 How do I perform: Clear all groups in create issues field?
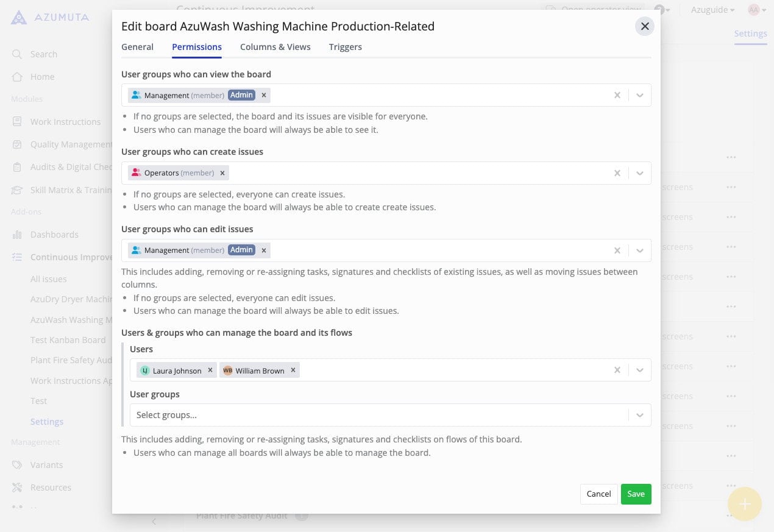pyautogui.click(x=617, y=173)
